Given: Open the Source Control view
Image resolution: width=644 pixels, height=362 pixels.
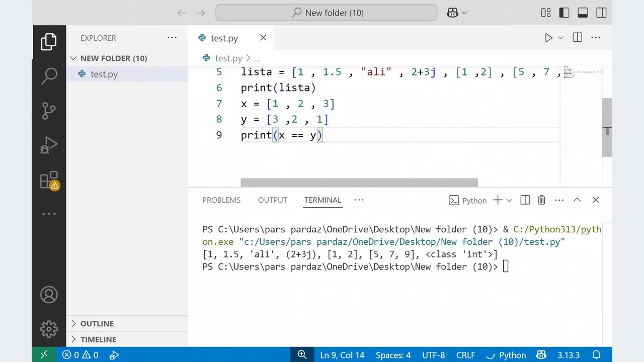Looking at the screenshot, I should 49,111.
